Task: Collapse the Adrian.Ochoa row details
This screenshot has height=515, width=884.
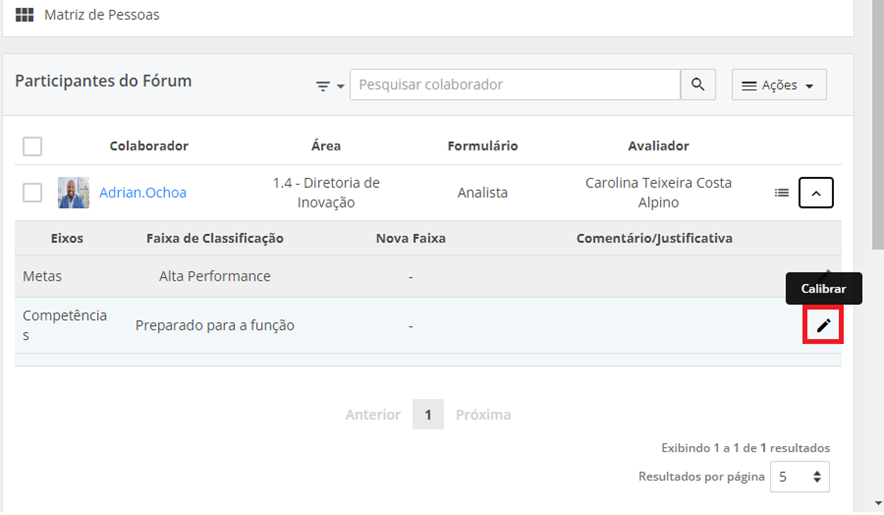Action: point(816,192)
